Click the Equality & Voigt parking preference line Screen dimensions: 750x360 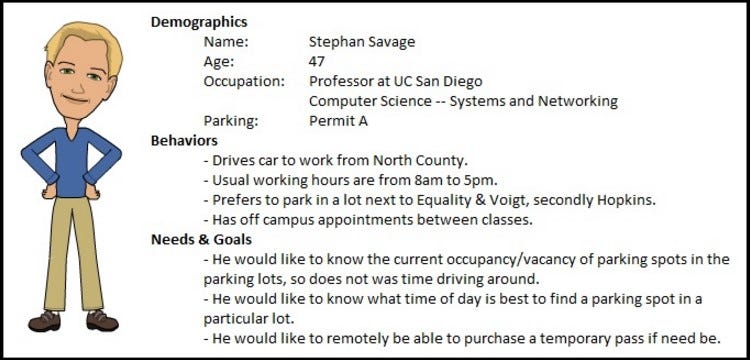click(x=430, y=200)
